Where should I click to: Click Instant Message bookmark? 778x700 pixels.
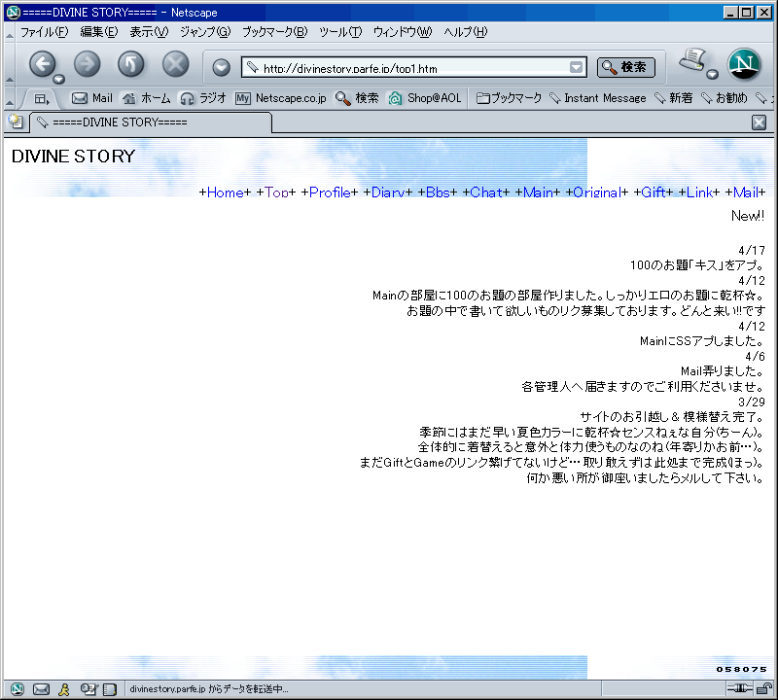pyautogui.click(x=598, y=98)
